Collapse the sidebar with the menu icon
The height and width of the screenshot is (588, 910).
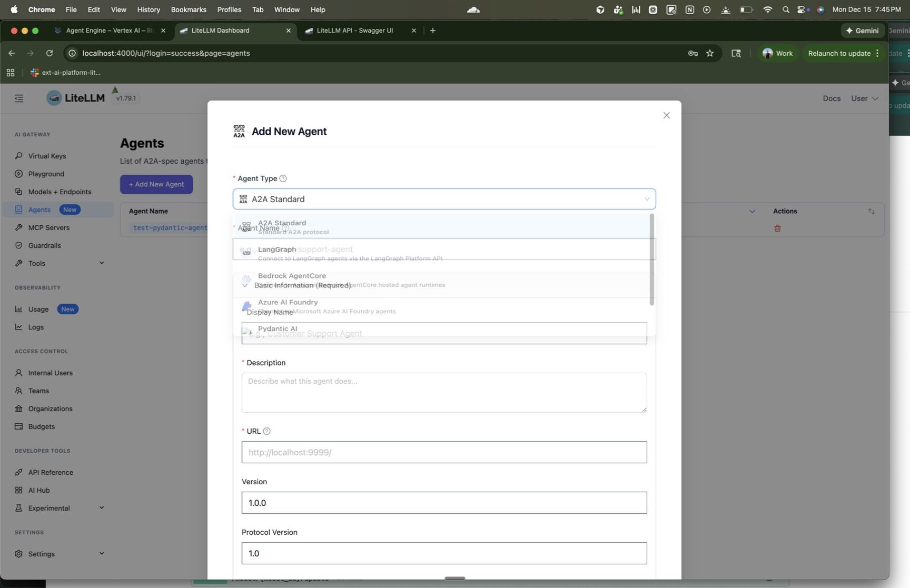pos(19,98)
